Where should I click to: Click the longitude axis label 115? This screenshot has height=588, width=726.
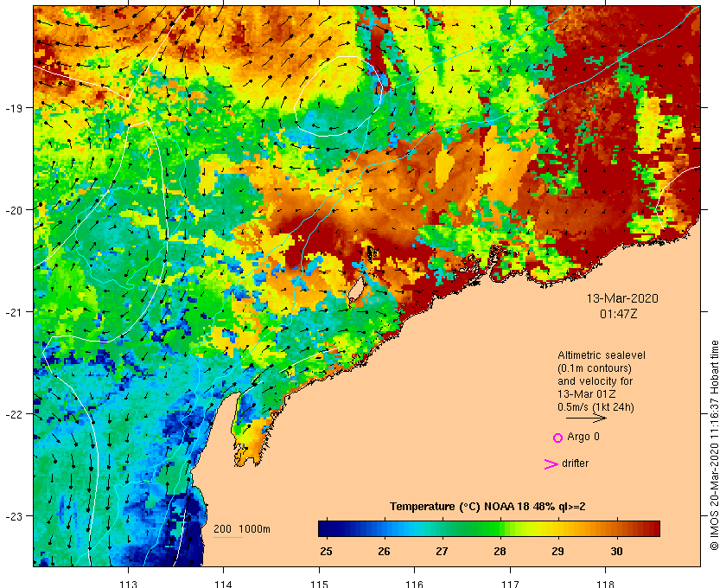point(319,584)
